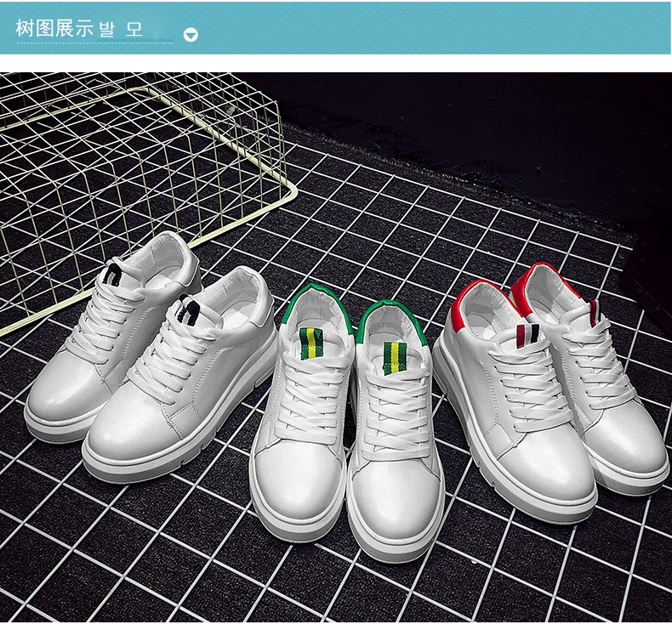Click the header title text 树图展示

click(x=54, y=28)
